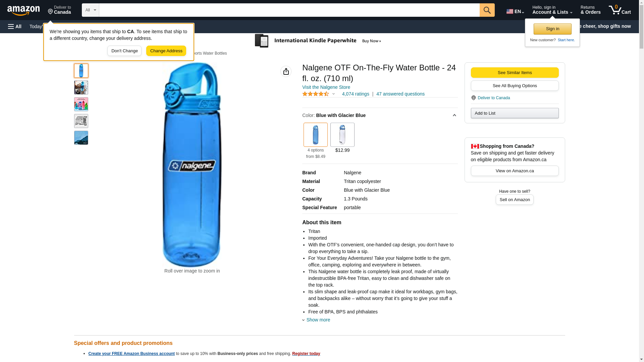The image size is (644, 362).
Task: Open the search category All dropdown
Action: tap(90, 10)
